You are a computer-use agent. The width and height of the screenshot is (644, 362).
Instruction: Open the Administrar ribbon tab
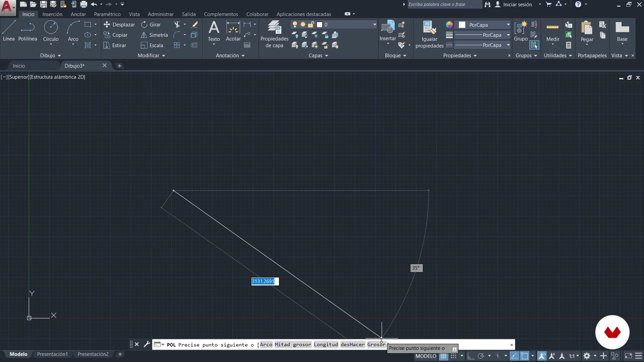[160, 14]
